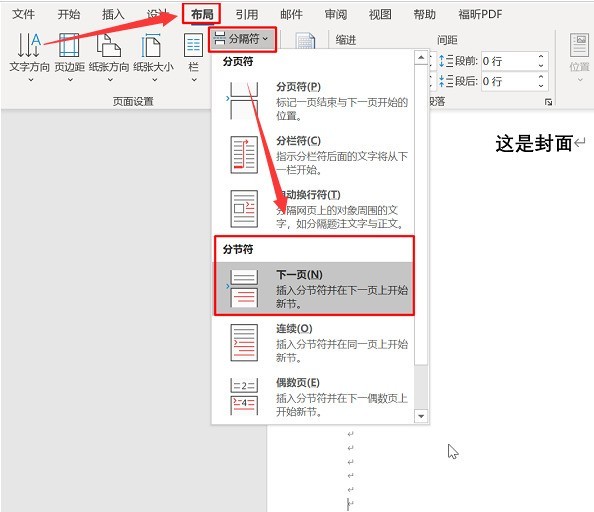
Task: Increase 段后 spacing with up arrow
Action: pos(541,77)
